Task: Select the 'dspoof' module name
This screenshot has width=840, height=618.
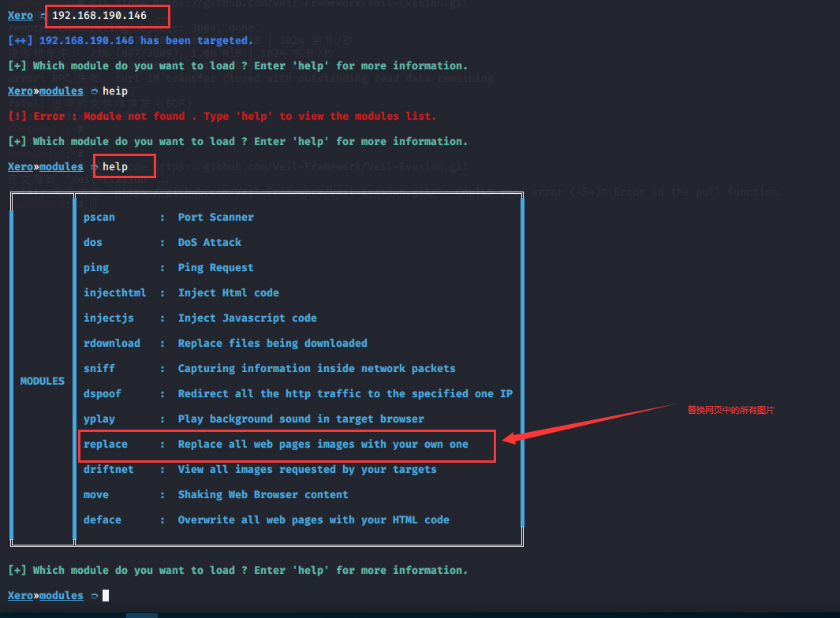Action: point(103,393)
